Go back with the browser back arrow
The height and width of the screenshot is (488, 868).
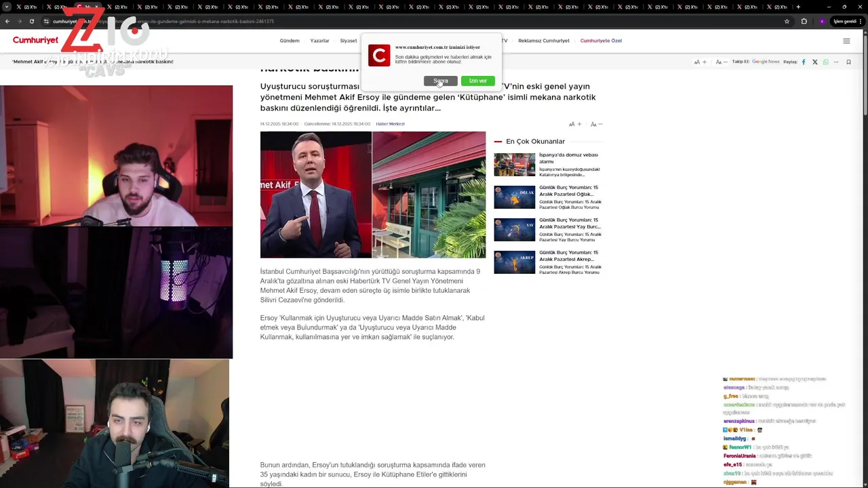pyautogui.click(x=7, y=21)
